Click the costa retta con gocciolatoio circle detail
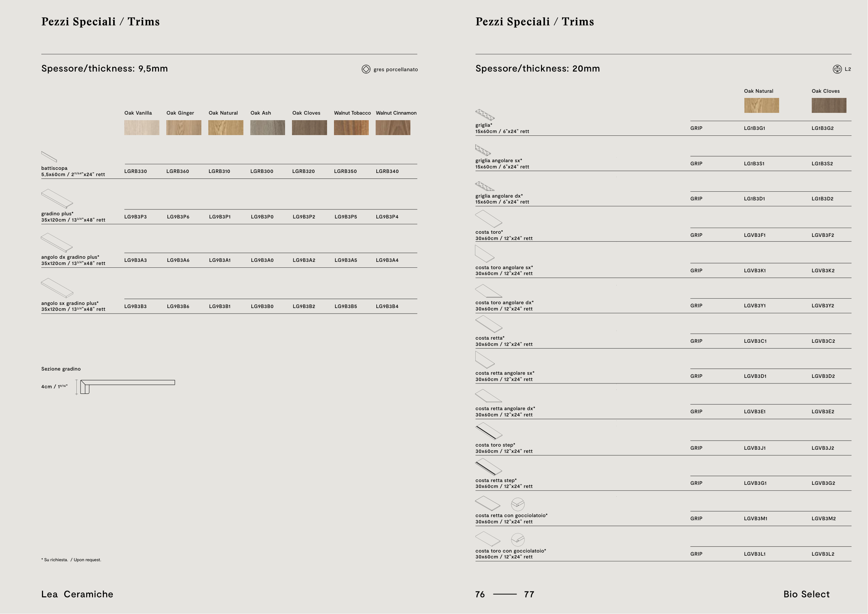 (518, 504)
